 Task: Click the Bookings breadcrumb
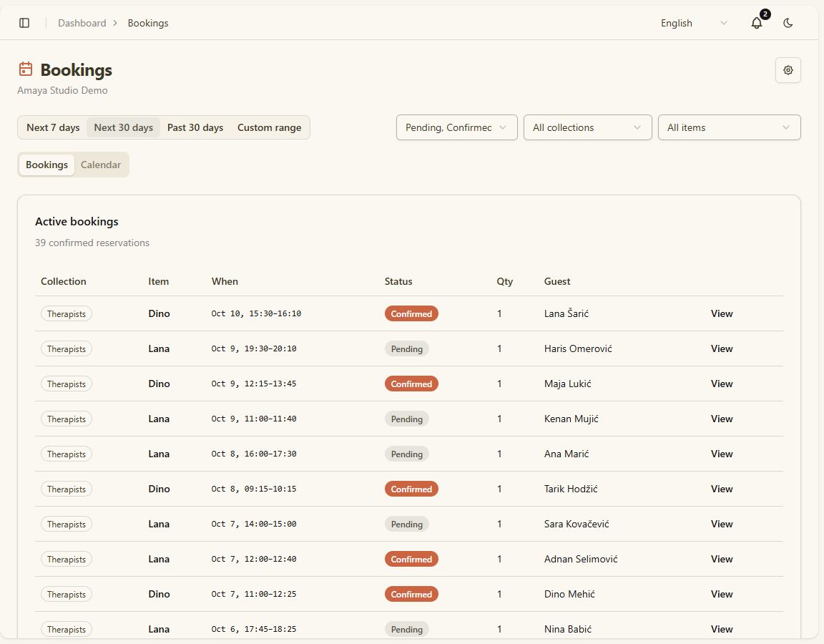147,23
